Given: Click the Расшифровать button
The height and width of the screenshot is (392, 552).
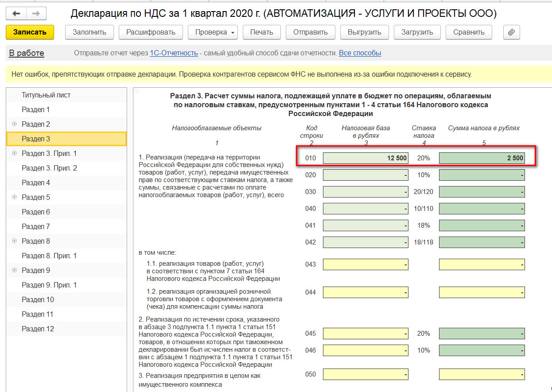Looking at the screenshot, I should 151,32.
